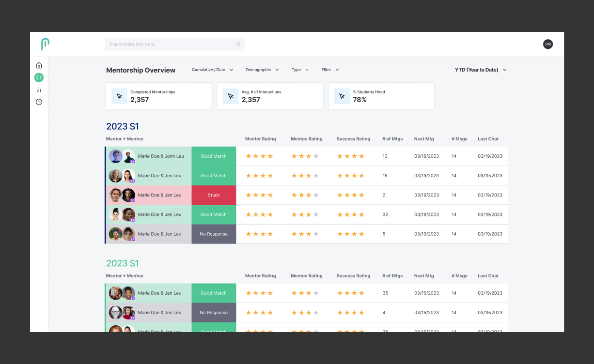Image resolution: width=594 pixels, height=364 pixels.
Task: Expand the Cumulative / Date dropdown
Action: 212,70
